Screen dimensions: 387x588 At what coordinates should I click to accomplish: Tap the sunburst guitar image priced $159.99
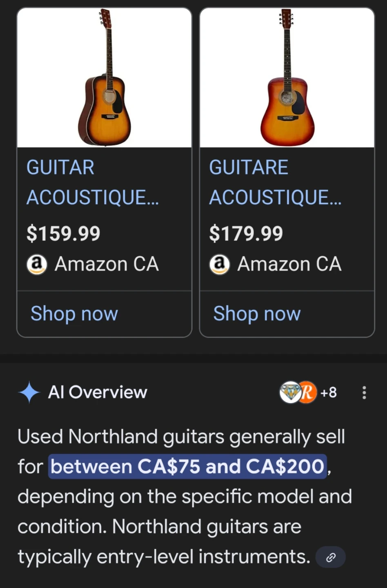(105, 78)
